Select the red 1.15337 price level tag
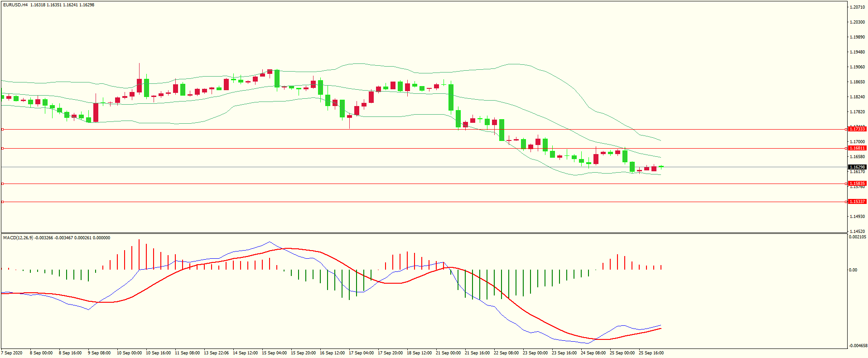The height and width of the screenshot is (358, 868). tap(857, 202)
